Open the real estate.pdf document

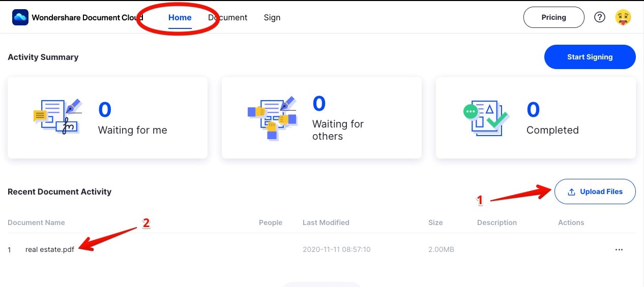pos(50,249)
